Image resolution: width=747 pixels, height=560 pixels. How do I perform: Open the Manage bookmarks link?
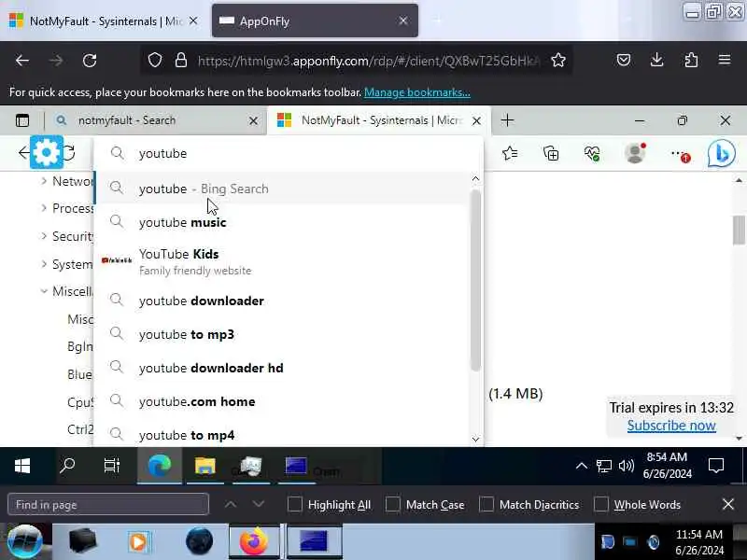[x=416, y=92]
